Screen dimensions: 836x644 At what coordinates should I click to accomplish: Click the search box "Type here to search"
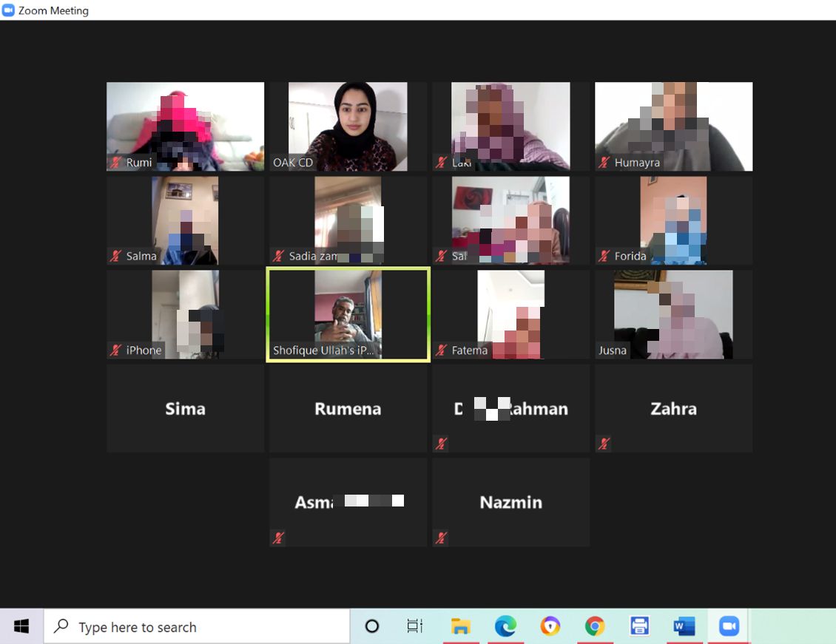[x=197, y=626]
